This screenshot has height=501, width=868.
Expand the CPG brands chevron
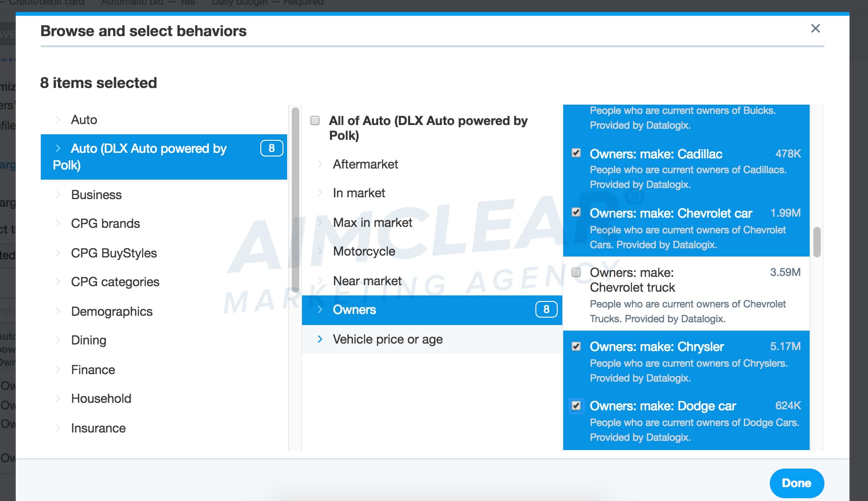[x=58, y=224]
